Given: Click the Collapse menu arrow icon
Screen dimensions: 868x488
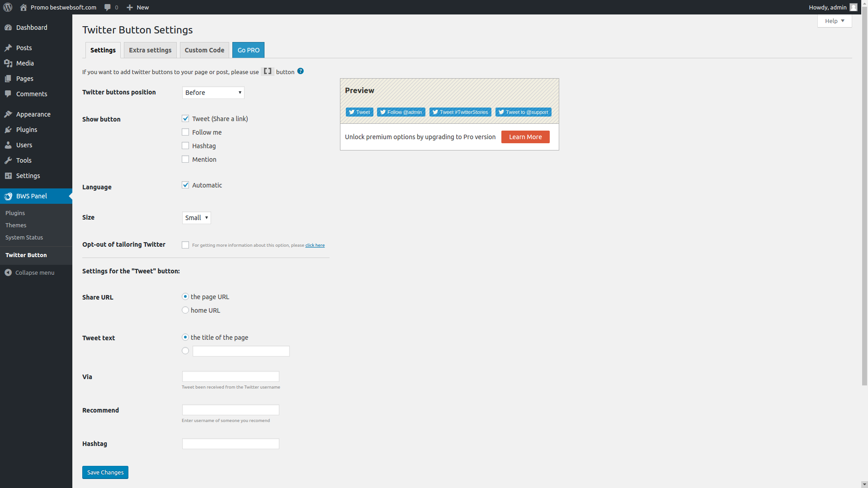Looking at the screenshot, I should point(8,272).
